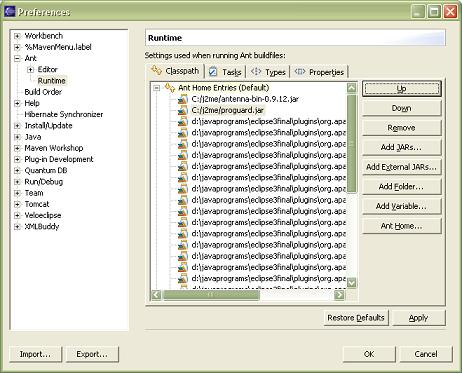Expand the Quantum DB node
462x373 pixels.
pos(17,171)
